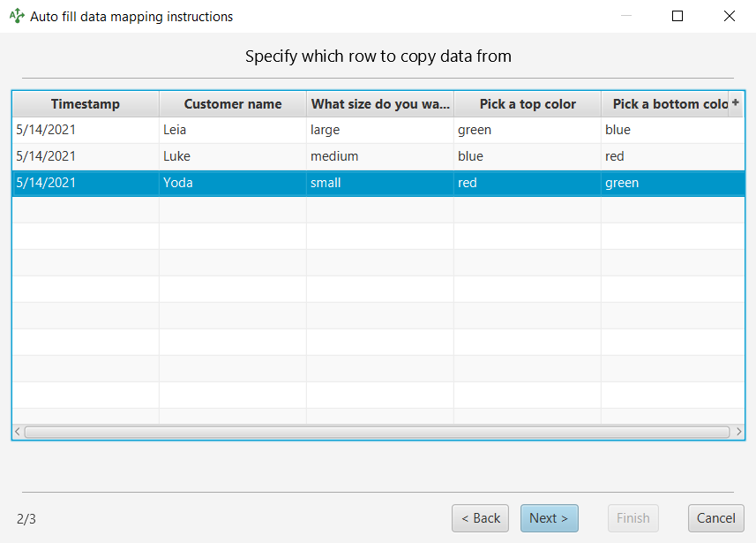The image size is (756, 543).
Task: Click the timestamp cell in Yoda's row
Action: 86,183
